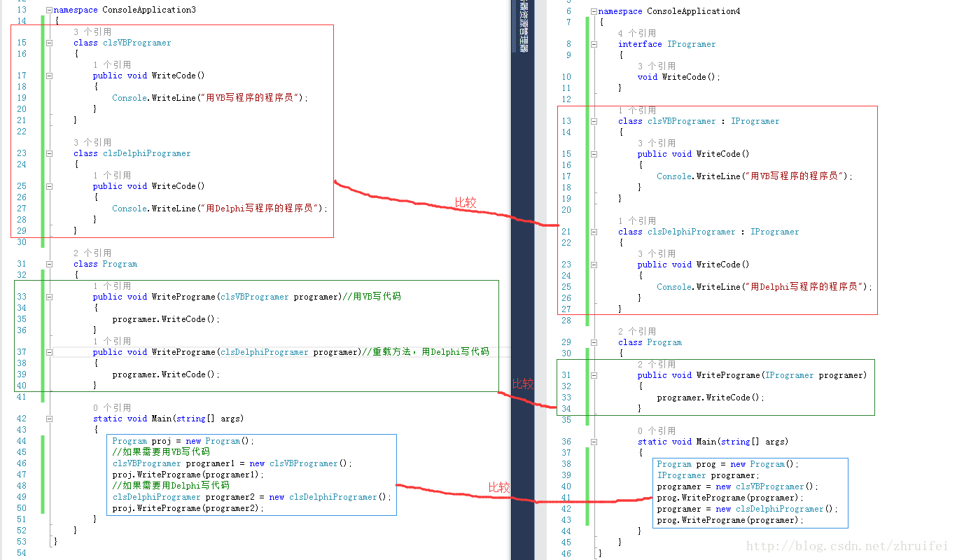Collapse WritePrograme(clsVBProgramer) method at left line 33
Screen dimensions: 957x560
pos(49,297)
